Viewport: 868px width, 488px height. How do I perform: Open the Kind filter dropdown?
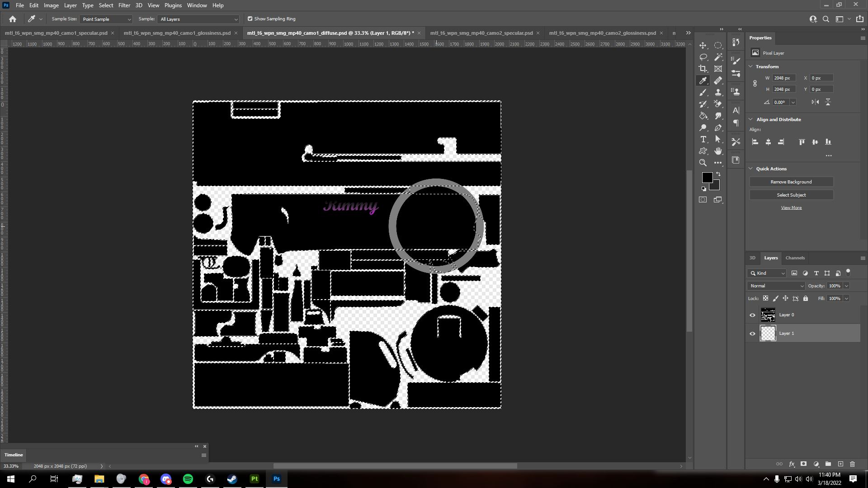pyautogui.click(x=767, y=273)
